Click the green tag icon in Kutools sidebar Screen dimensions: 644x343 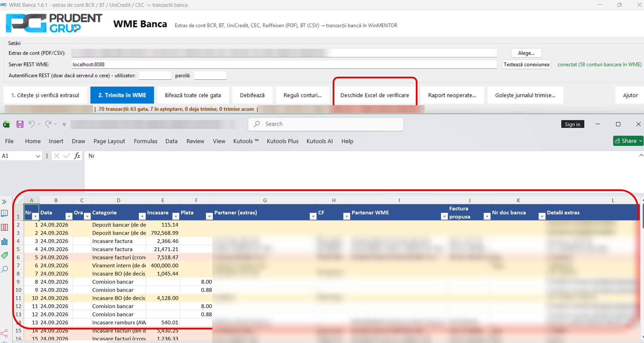(4, 255)
